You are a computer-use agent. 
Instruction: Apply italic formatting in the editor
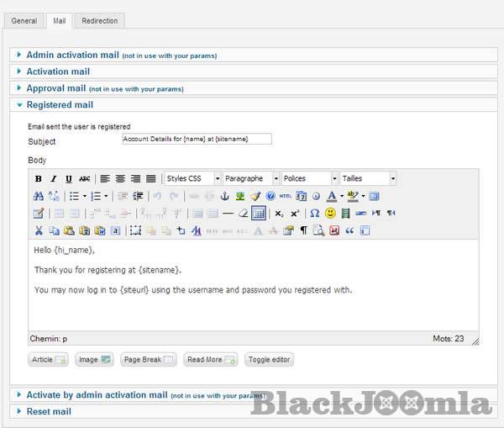[54, 179]
